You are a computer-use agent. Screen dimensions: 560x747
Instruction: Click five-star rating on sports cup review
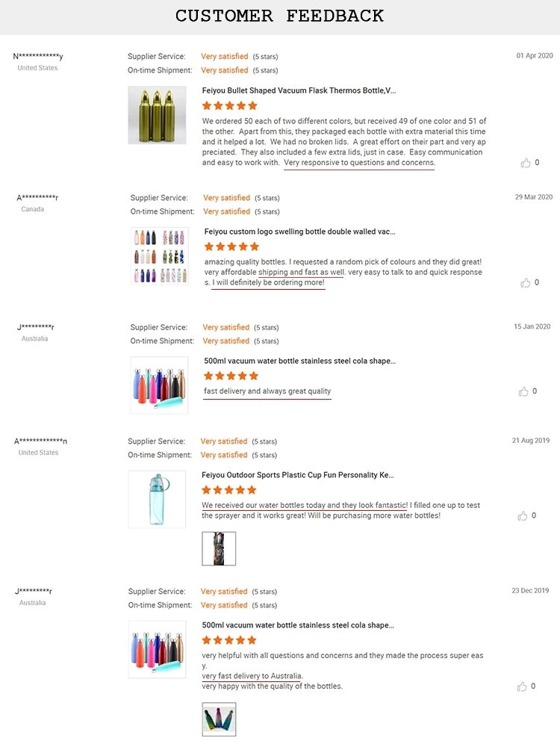[229, 490]
